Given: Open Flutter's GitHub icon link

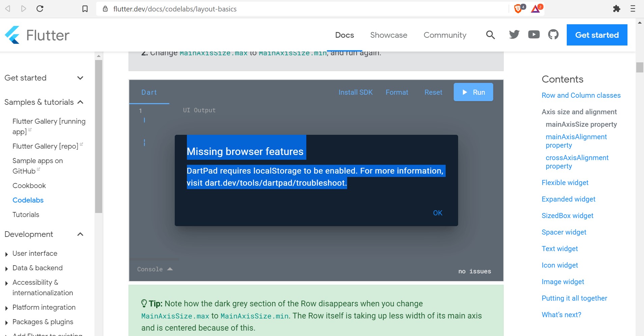Looking at the screenshot, I should pos(553,34).
